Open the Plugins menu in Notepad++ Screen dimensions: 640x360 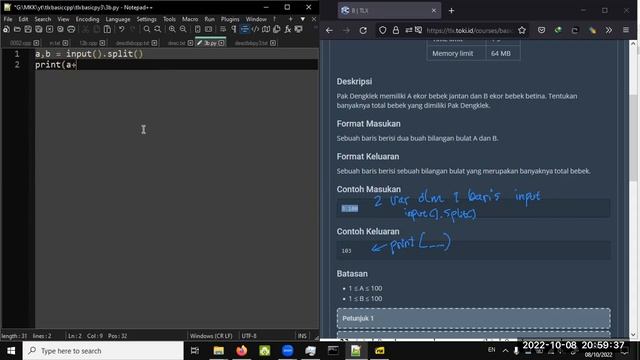[230, 19]
